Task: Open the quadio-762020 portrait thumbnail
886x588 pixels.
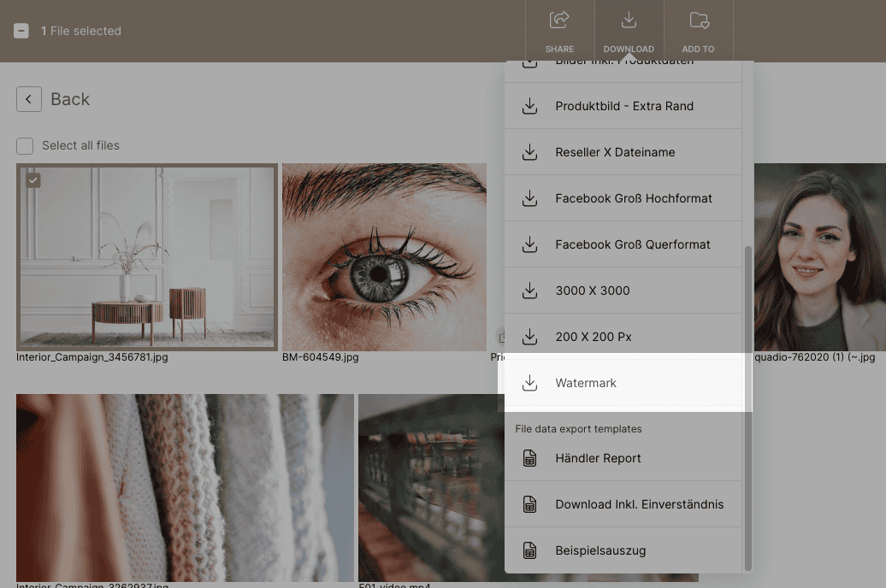Action: (820, 257)
